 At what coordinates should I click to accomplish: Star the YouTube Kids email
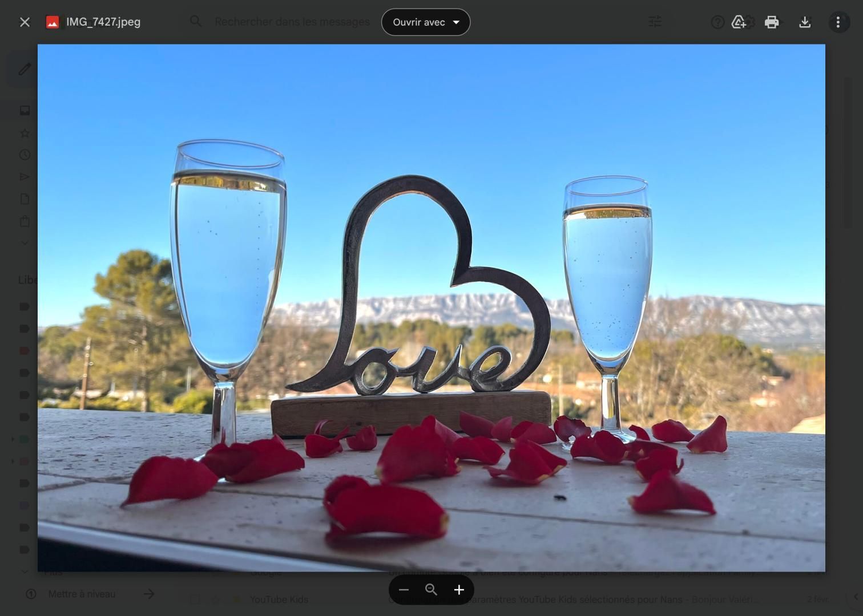pyautogui.click(x=216, y=600)
